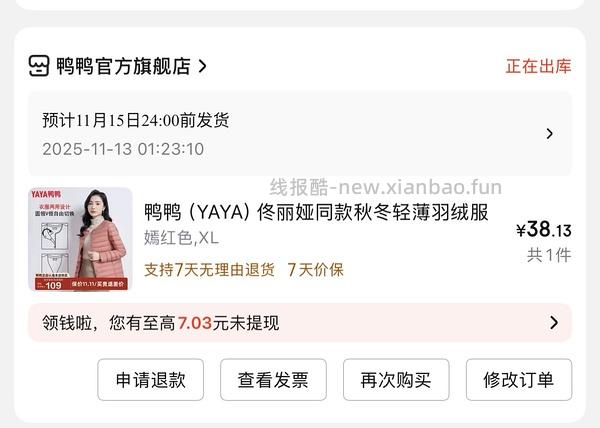Tap the 7天价保 price protection tag

point(315,270)
